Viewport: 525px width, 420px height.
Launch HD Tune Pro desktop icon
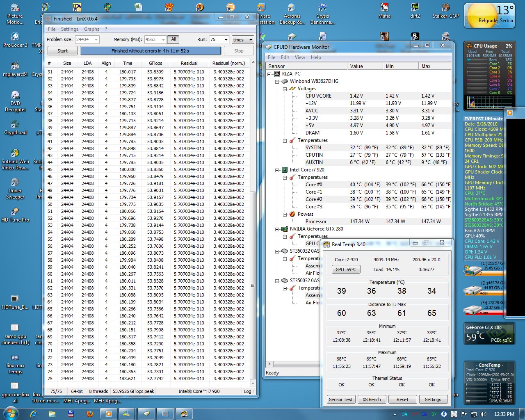pos(15,215)
